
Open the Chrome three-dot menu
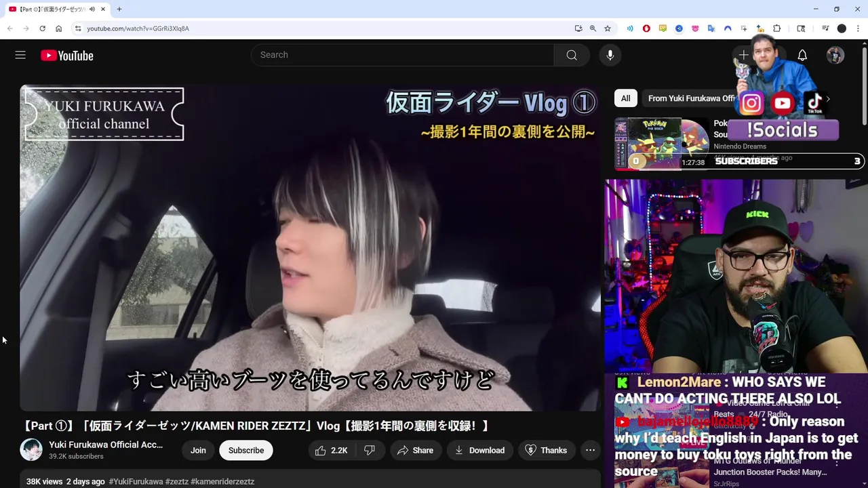pos(858,28)
